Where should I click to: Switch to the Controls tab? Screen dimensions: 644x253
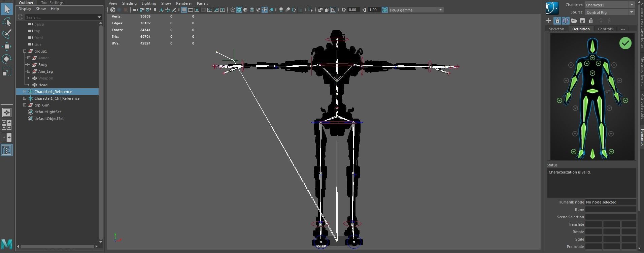605,29
